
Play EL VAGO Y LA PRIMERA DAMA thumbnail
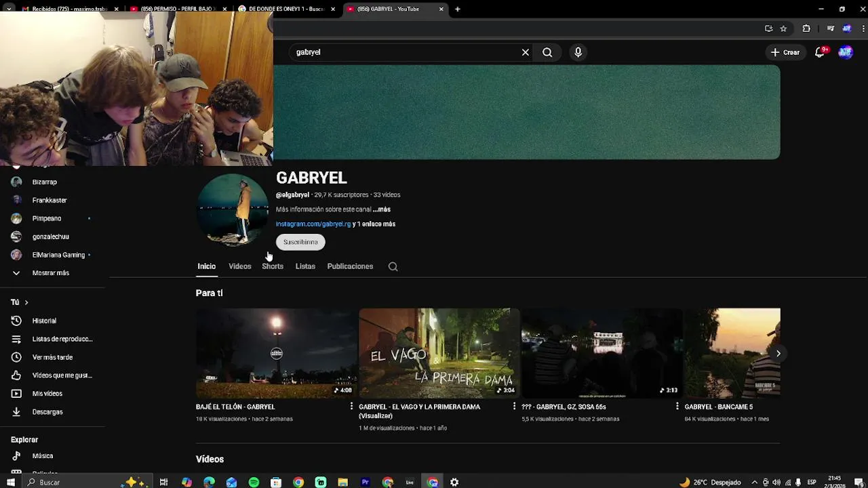(x=439, y=353)
